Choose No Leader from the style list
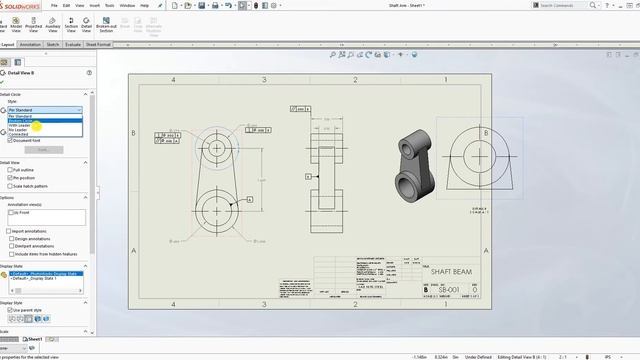Image resolution: width=640 pixels, height=360 pixels. 45,130
